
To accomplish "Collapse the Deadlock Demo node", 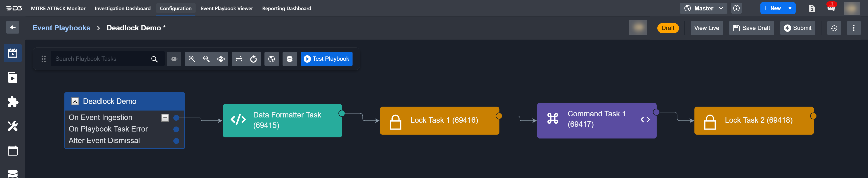I will (75, 101).
